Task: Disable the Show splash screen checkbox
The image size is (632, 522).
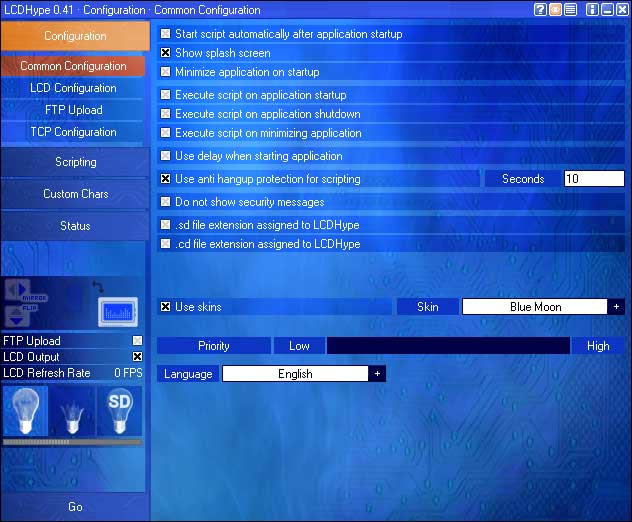Action: click(x=166, y=53)
